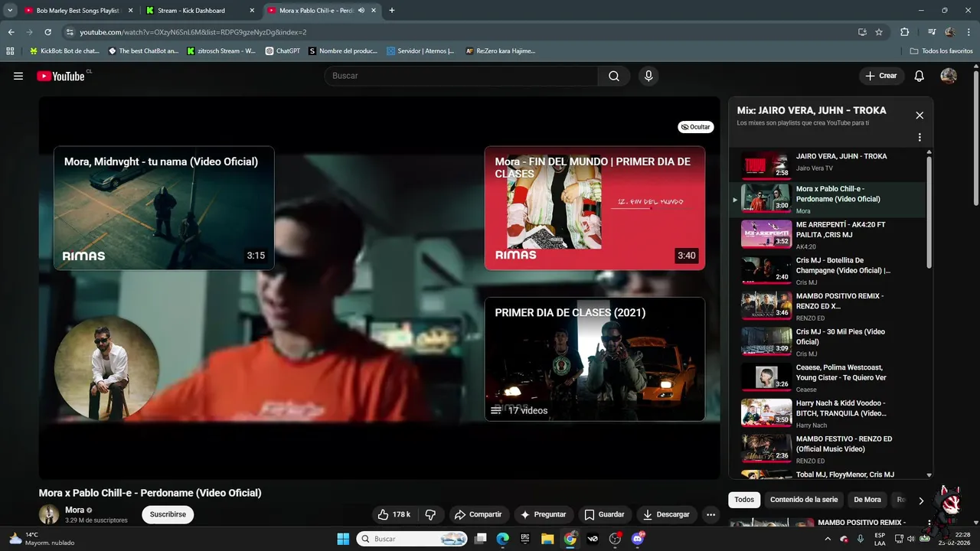The image size is (980, 551).
Task: Show hidden system tray icons chevron
Action: pos(827,539)
